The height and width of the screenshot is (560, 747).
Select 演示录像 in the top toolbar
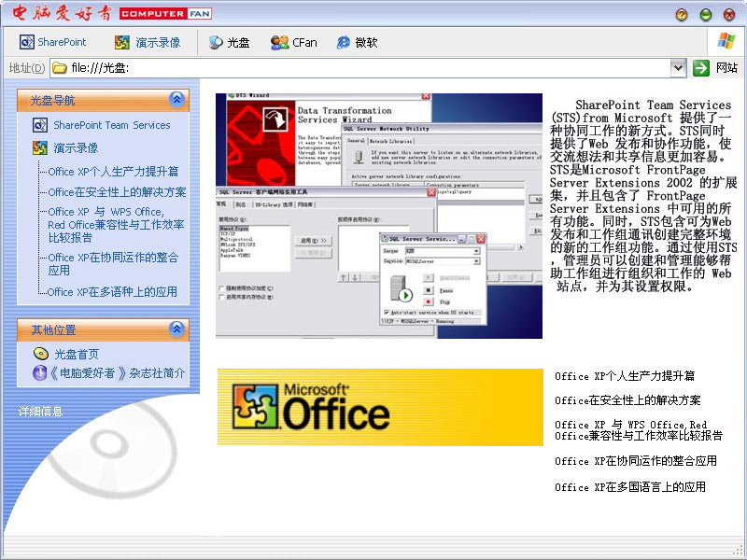(x=158, y=42)
